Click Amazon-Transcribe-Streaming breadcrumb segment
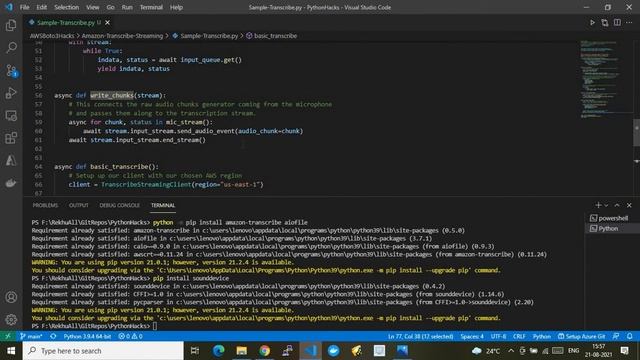Viewport: 640px width, 360px height. coord(122,36)
